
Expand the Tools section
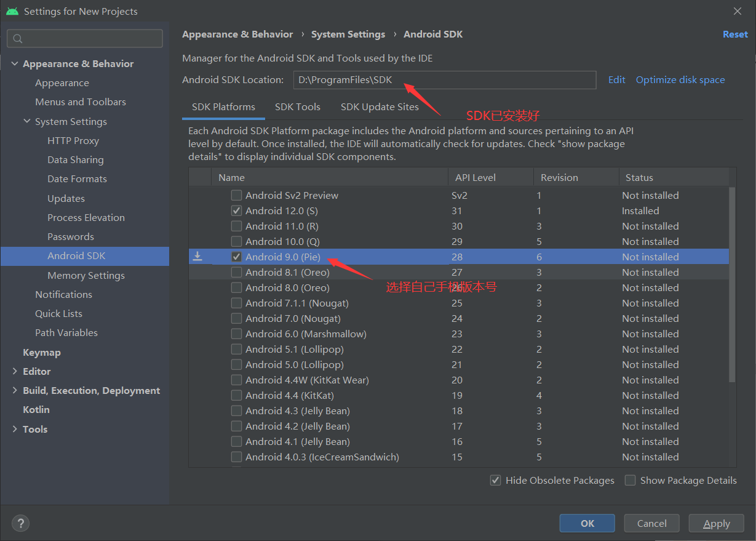[14, 429]
